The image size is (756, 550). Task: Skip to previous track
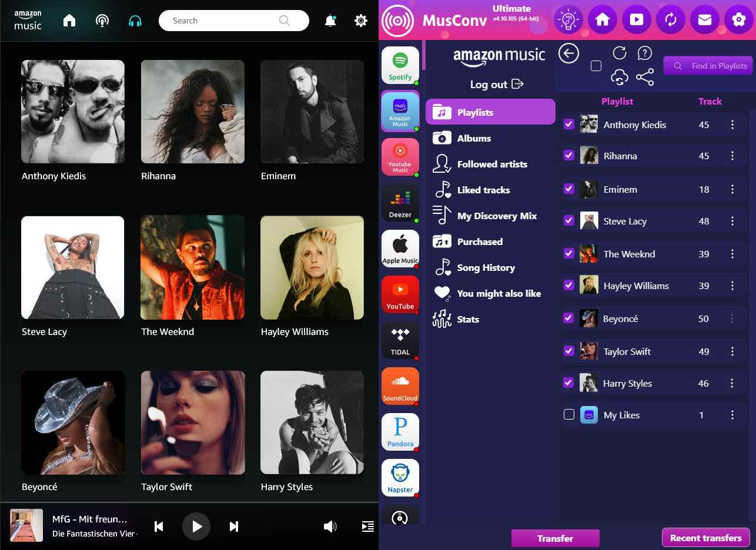click(159, 526)
